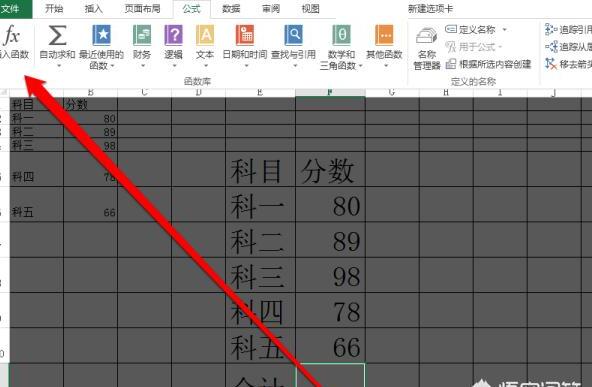
Task: Select the large cell with value 80
Action: click(x=330, y=204)
